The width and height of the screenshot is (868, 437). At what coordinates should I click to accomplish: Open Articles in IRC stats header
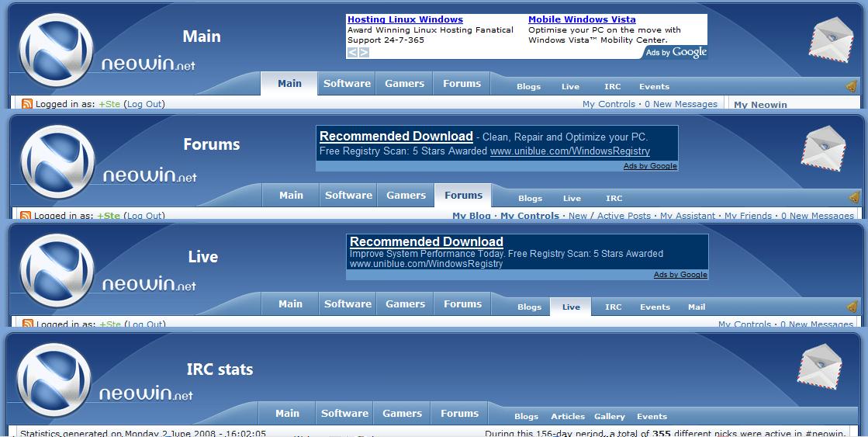568,417
